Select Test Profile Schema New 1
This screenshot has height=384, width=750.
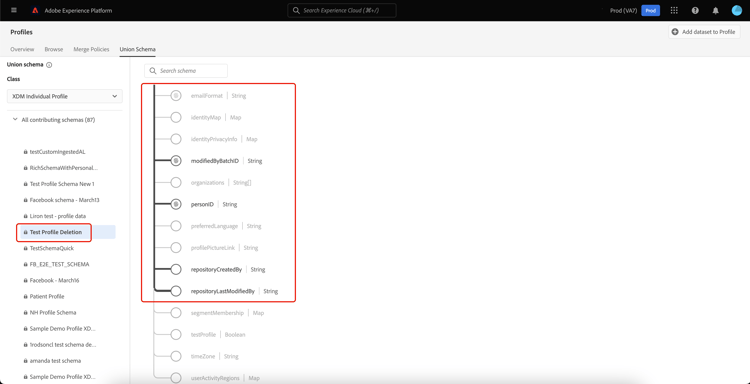62,184
